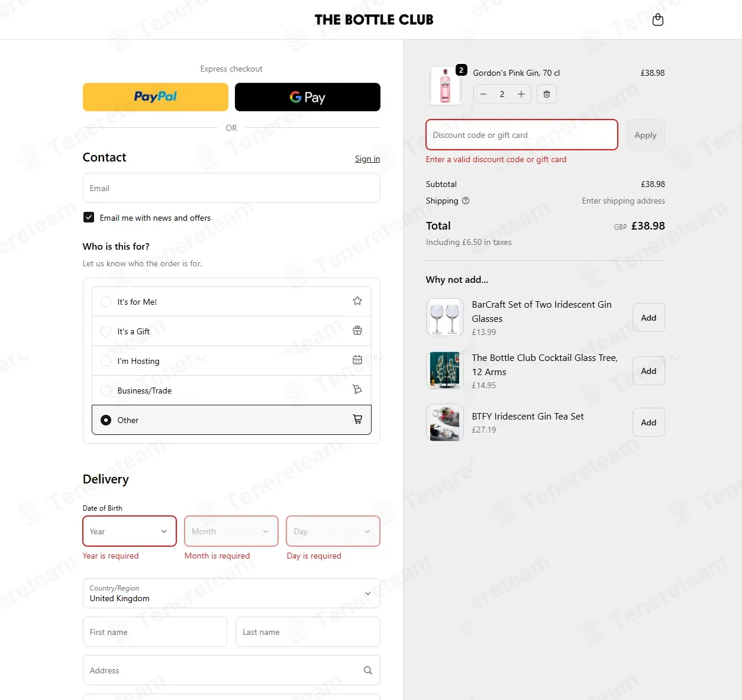
Task: Click Cocktail Glass Tree thumbnail
Action: pos(445,370)
